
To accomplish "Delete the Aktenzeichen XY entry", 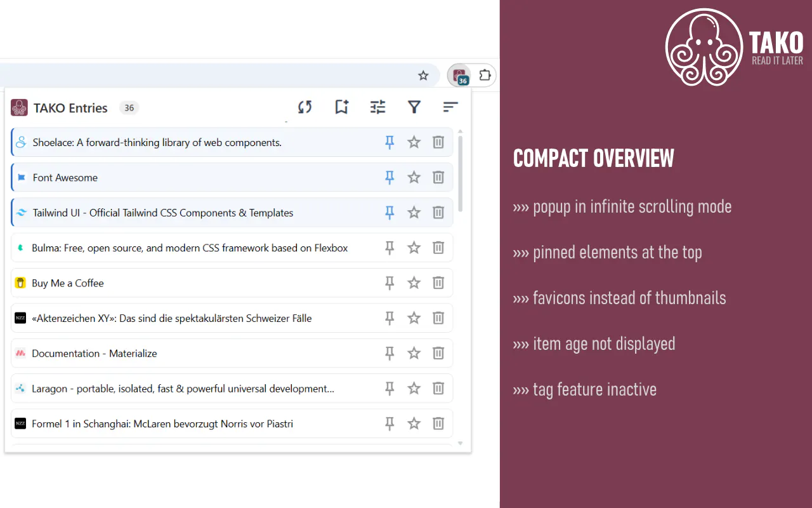I will pyautogui.click(x=438, y=318).
